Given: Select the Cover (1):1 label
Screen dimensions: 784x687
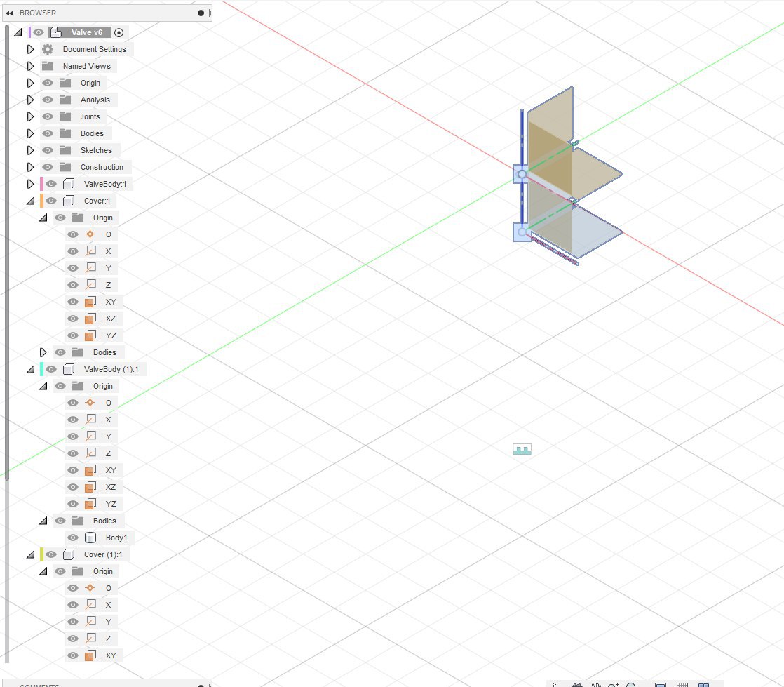Looking at the screenshot, I should pos(103,554).
